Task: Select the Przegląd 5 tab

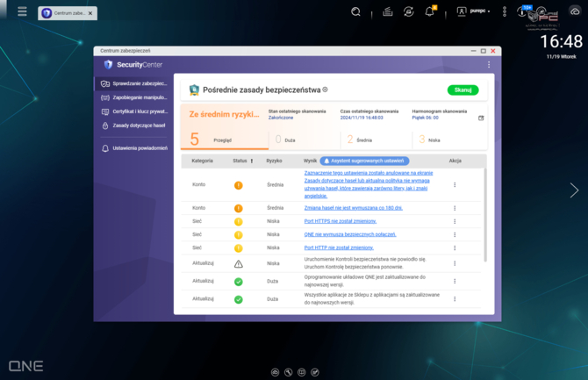Action: tap(225, 140)
